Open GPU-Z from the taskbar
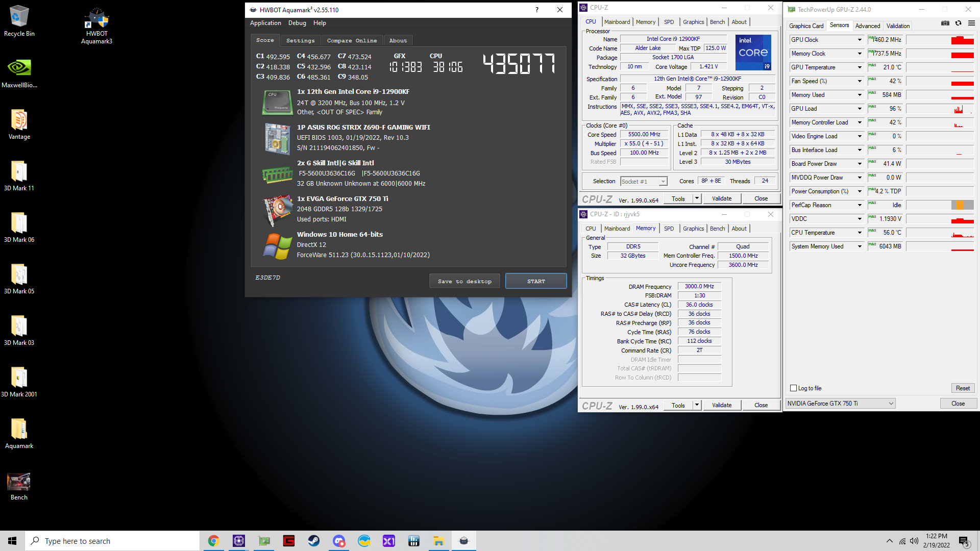Viewport: 980px width, 551px height. point(264,541)
